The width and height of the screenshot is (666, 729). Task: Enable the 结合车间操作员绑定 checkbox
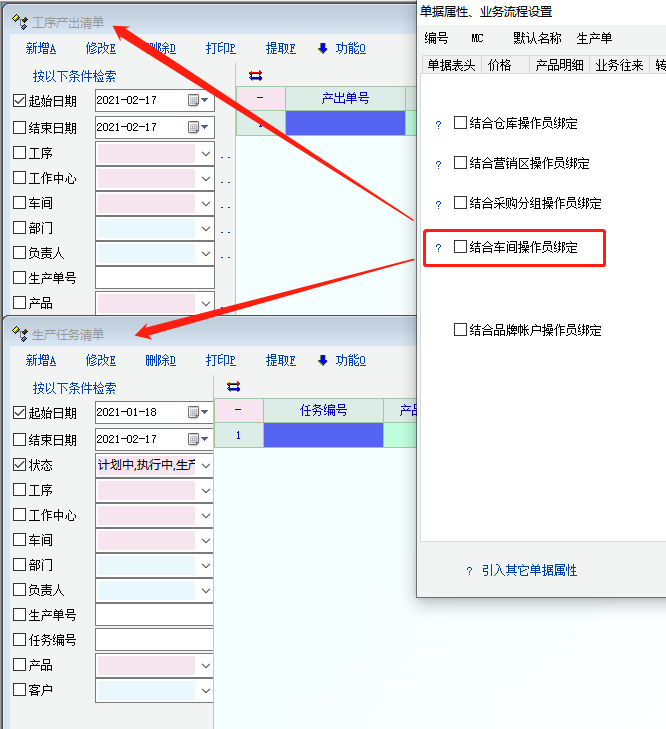pyautogui.click(x=461, y=246)
